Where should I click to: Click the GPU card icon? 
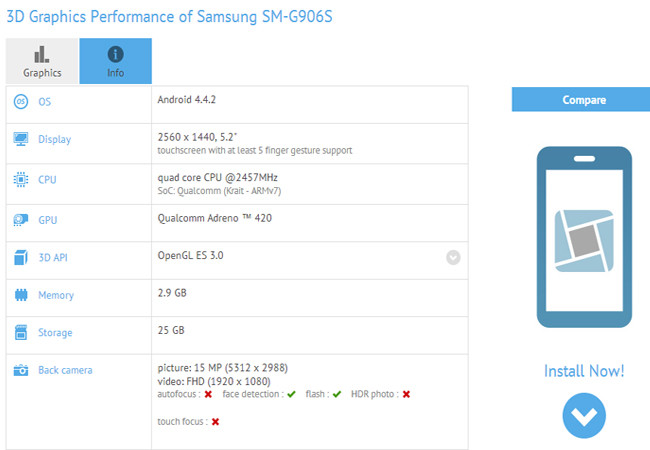21,220
